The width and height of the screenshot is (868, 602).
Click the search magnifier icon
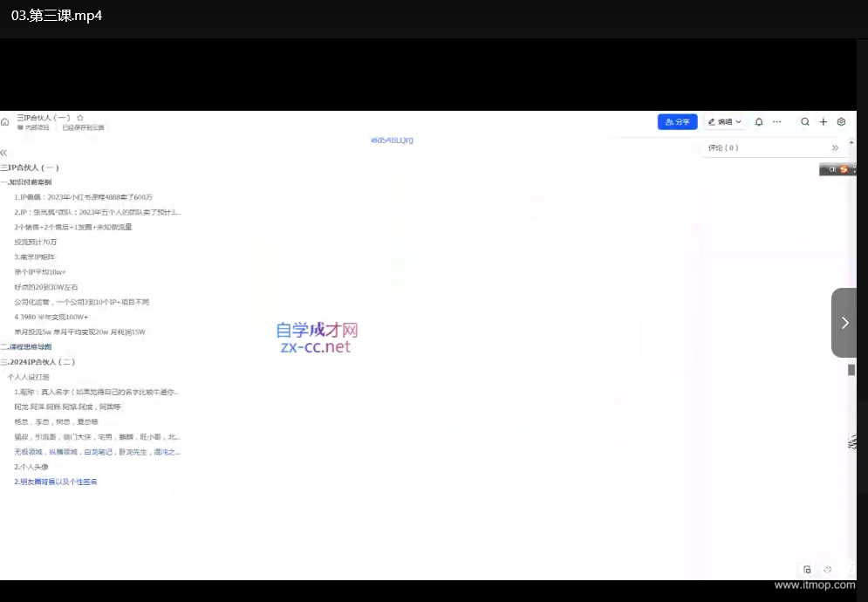805,122
